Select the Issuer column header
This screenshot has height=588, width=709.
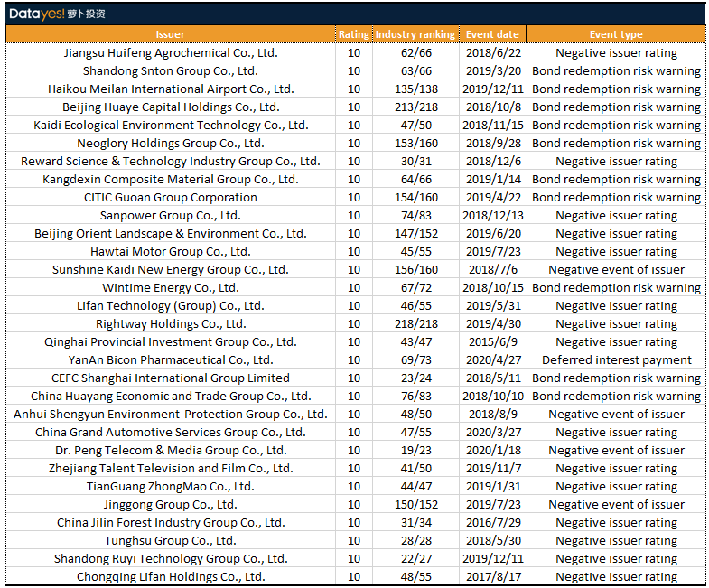170,34
